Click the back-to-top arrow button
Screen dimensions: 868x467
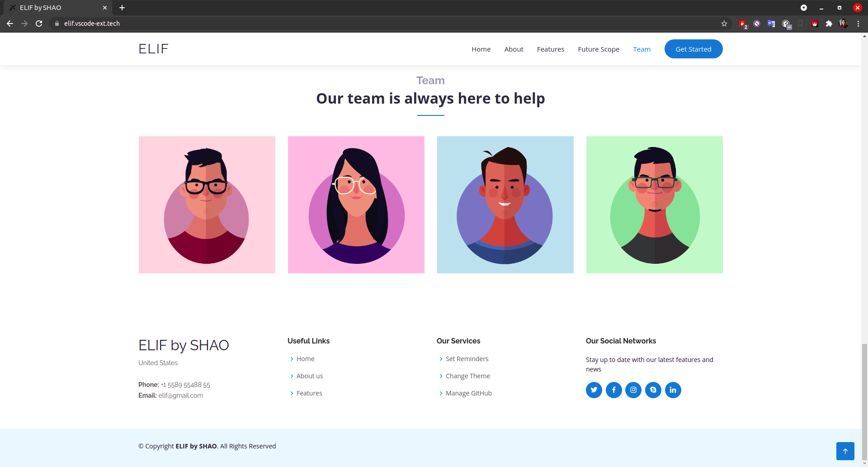(845, 451)
